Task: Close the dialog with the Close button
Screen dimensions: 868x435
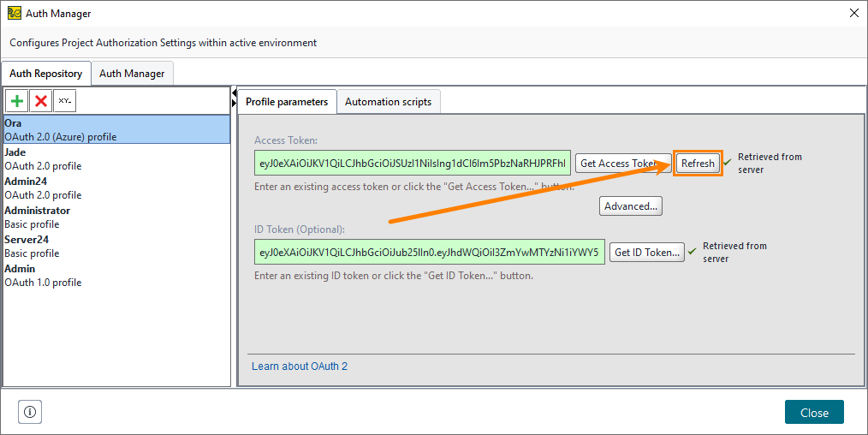Action: 814,413
